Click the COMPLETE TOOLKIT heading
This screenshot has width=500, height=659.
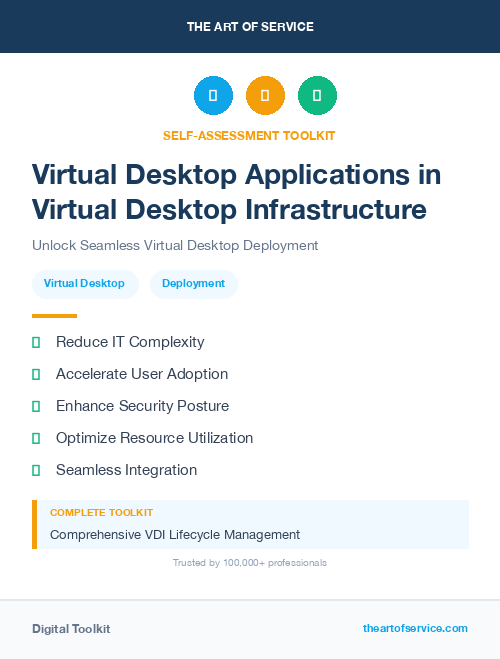click(x=101, y=513)
